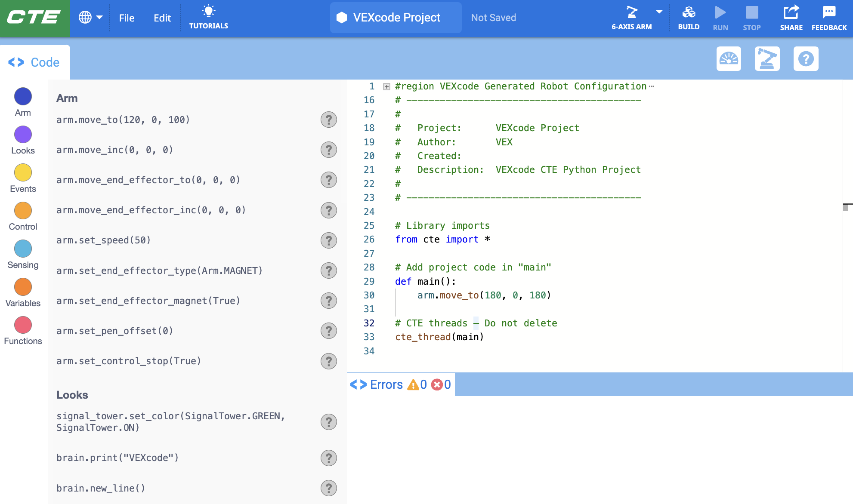Open the dashboard gauge panel

tap(729, 59)
